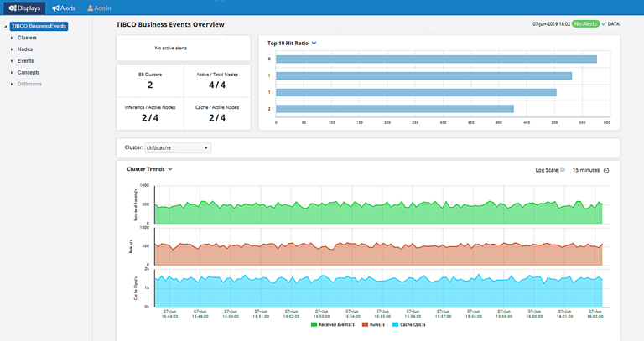The width and height of the screenshot is (644, 341).
Task: Collapse the TIBCO BusinessEvents tree arrow
Action: click(x=5, y=27)
